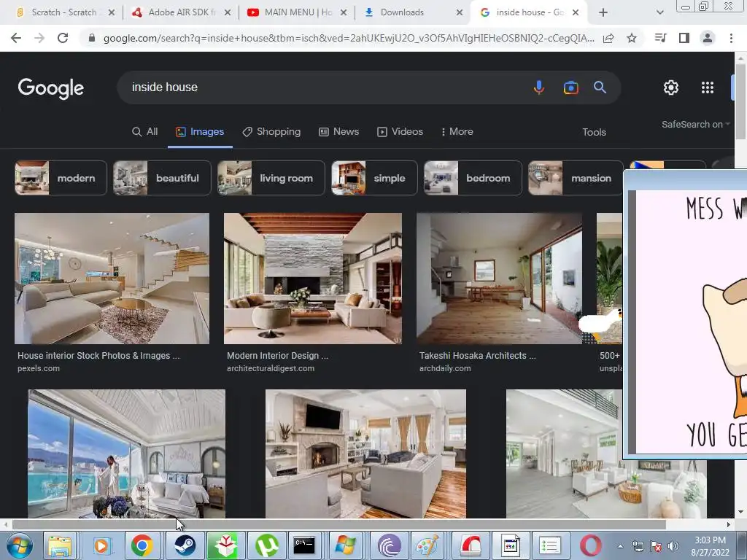Open the Chrome profile avatar
This screenshot has height=560, width=747.
coord(708,38)
